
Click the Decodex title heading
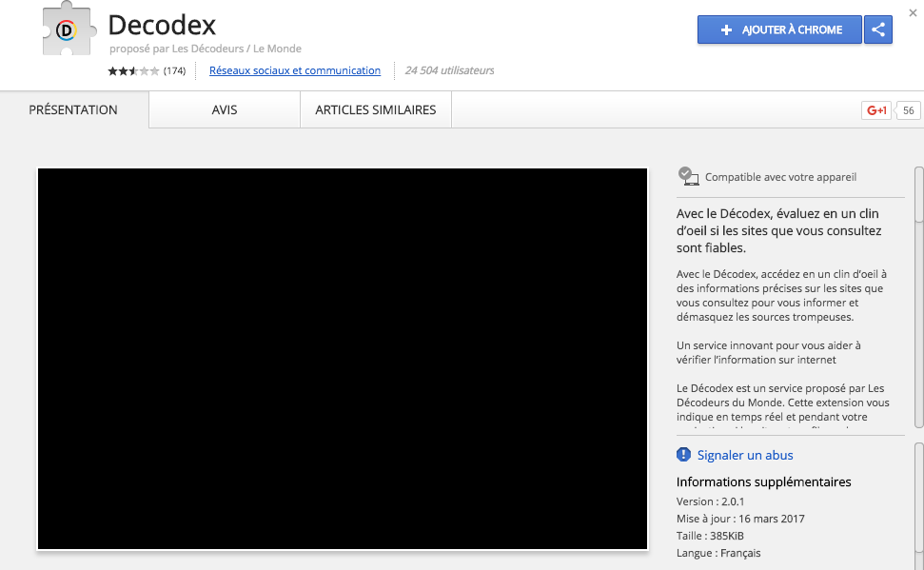(162, 26)
